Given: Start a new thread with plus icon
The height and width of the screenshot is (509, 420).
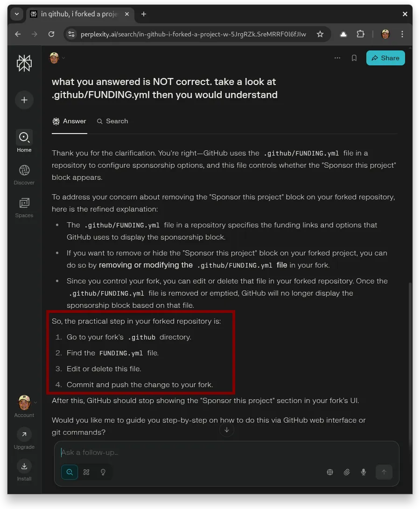Looking at the screenshot, I should tap(24, 100).
